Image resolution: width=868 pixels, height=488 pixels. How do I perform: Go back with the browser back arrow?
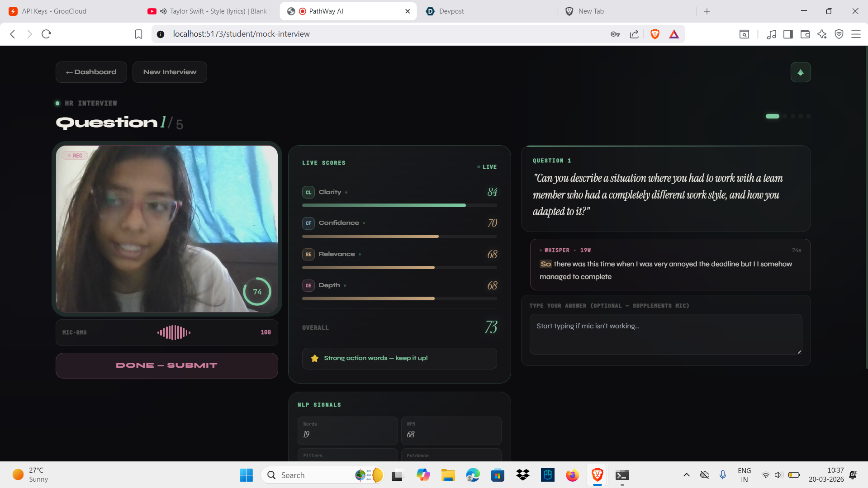click(13, 34)
